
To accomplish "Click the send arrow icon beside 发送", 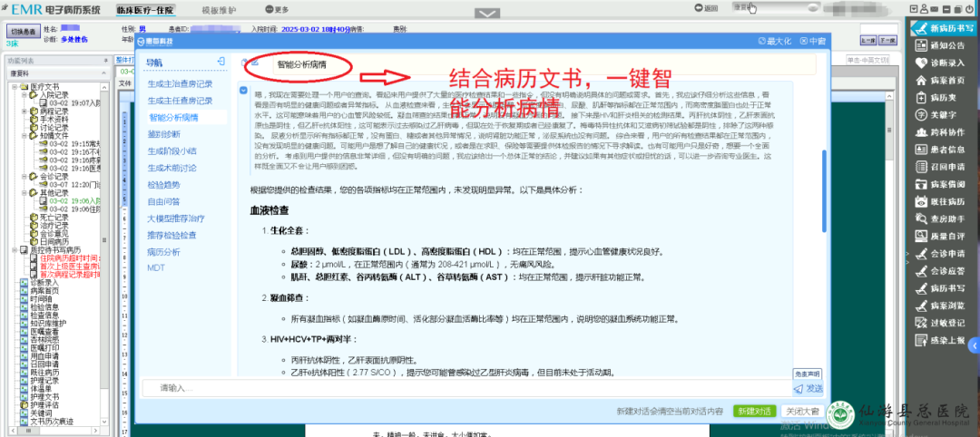I will pos(799,388).
